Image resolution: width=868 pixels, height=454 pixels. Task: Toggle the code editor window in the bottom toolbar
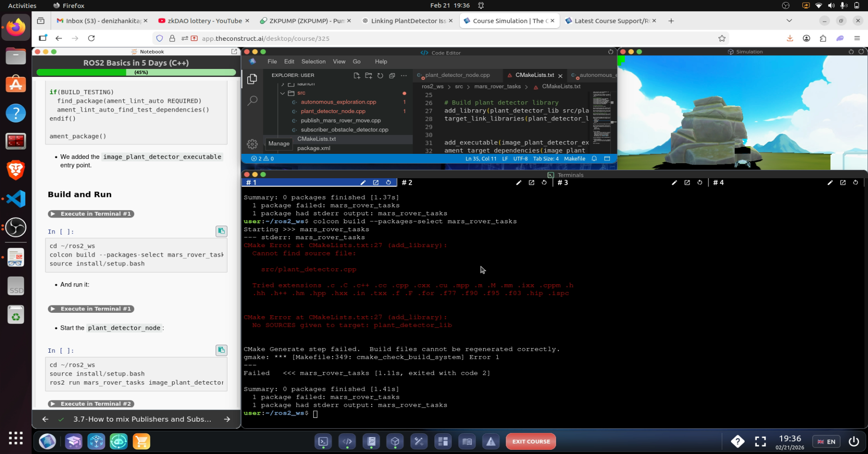coord(347,441)
